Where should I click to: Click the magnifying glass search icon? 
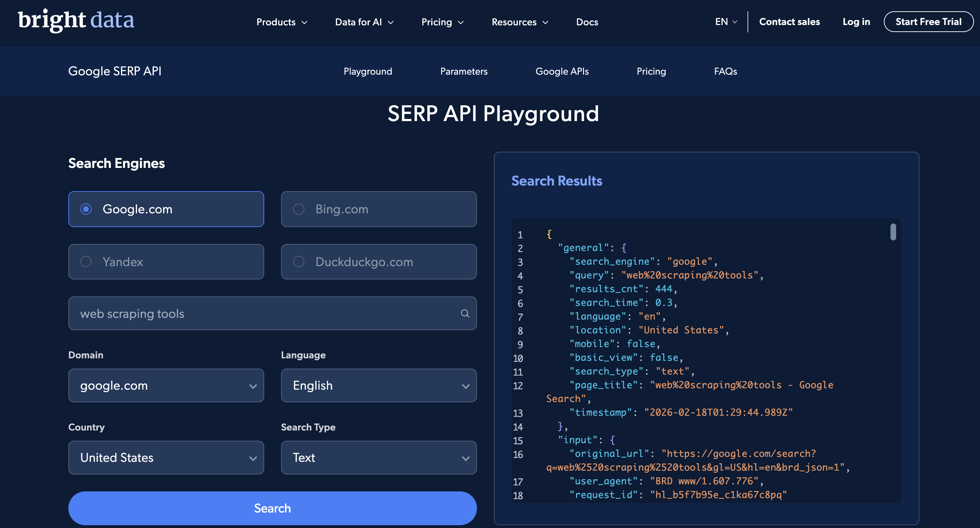[465, 314]
